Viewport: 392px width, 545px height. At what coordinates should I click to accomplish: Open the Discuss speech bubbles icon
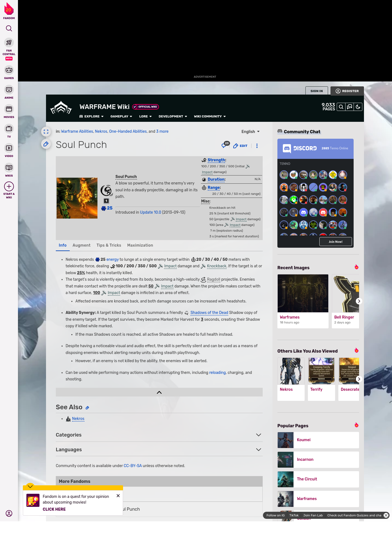click(x=350, y=107)
